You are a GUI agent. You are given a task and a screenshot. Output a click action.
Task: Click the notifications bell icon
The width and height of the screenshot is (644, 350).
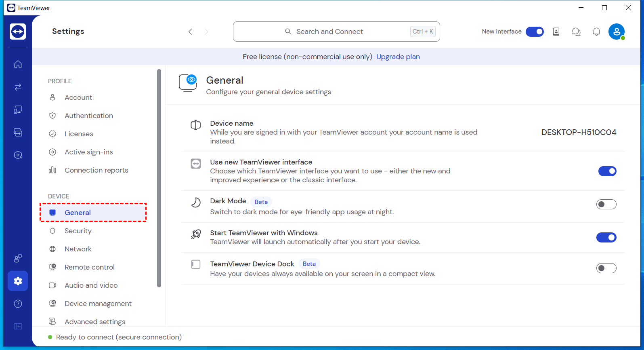tap(596, 32)
